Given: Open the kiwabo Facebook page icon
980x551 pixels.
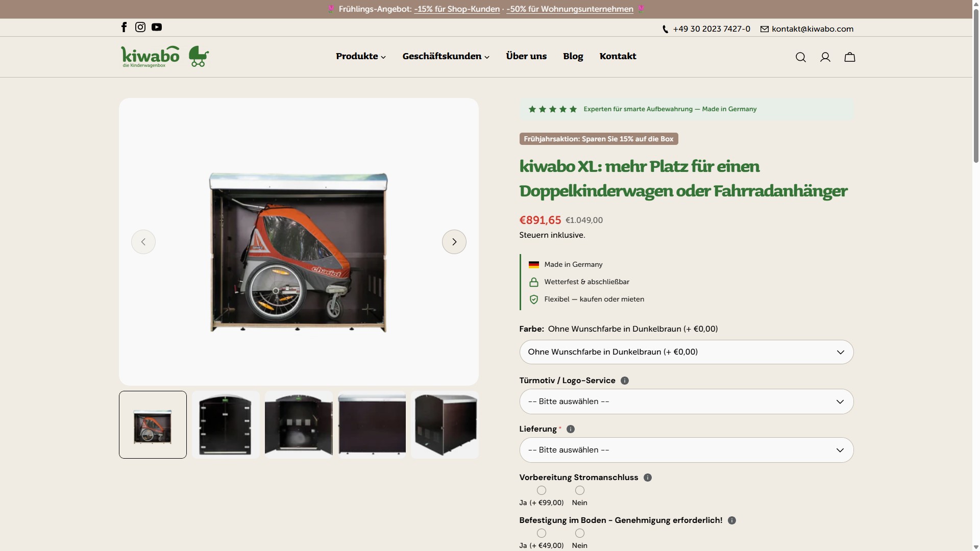Looking at the screenshot, I should coord(124,27).
